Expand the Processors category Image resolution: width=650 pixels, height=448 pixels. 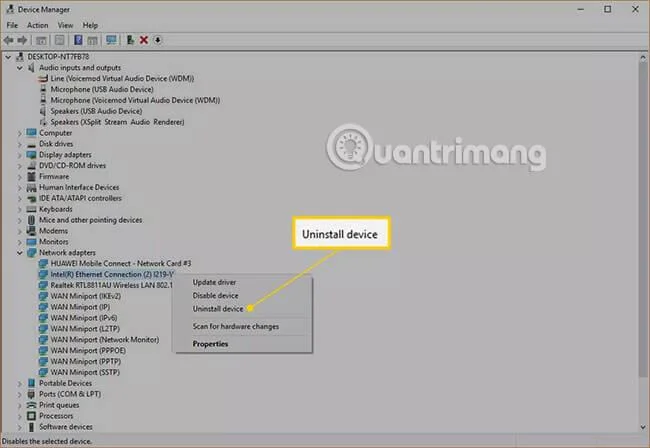coord(19,416)
